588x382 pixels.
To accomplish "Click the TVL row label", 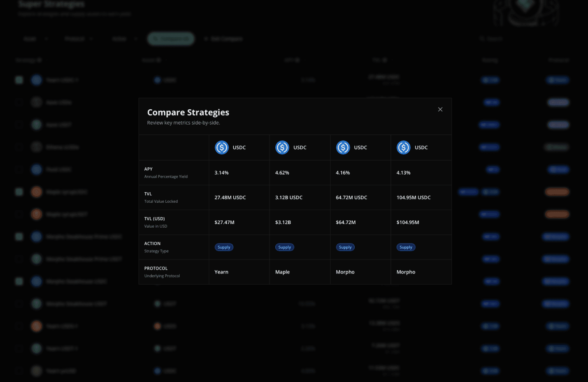I will [148, 194].
